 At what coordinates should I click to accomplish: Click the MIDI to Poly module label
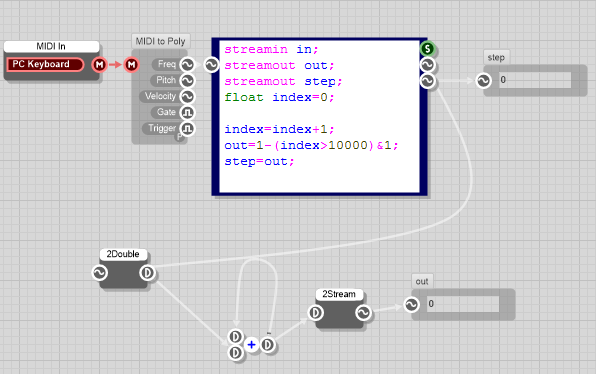[x=160, y=41]
